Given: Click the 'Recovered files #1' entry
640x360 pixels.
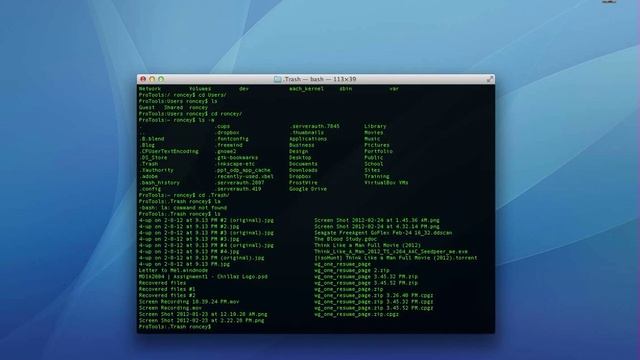Looking at the screenshot, I should click(x=167, y=289).
